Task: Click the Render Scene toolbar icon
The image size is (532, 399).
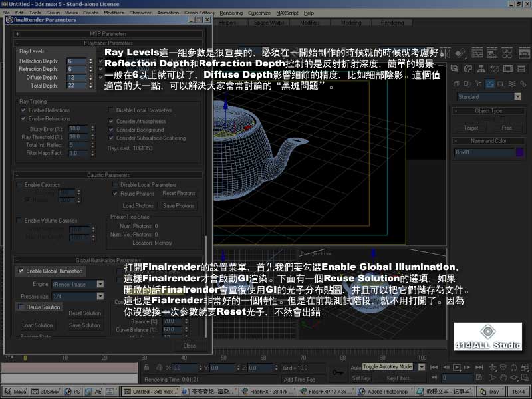Action: click(524, 53)
